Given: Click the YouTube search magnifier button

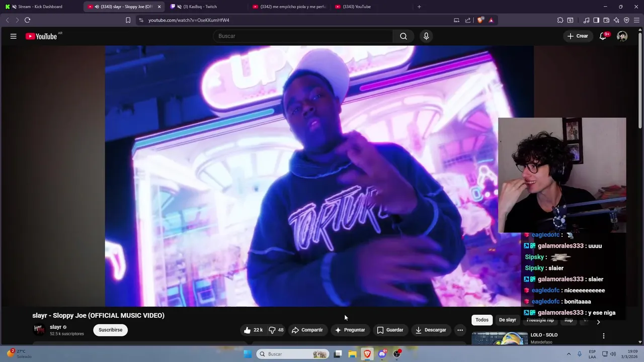Looking at the screenshot, I should pos(404,36).
